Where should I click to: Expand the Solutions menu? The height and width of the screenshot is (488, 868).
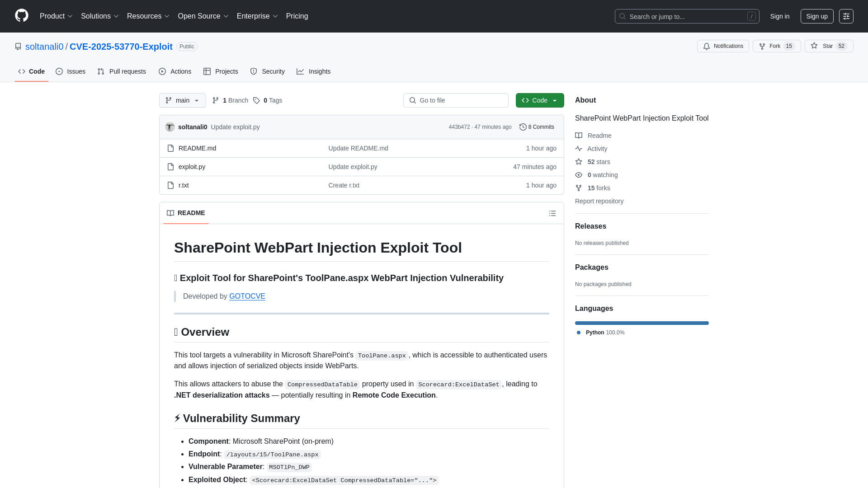[100, 16]
